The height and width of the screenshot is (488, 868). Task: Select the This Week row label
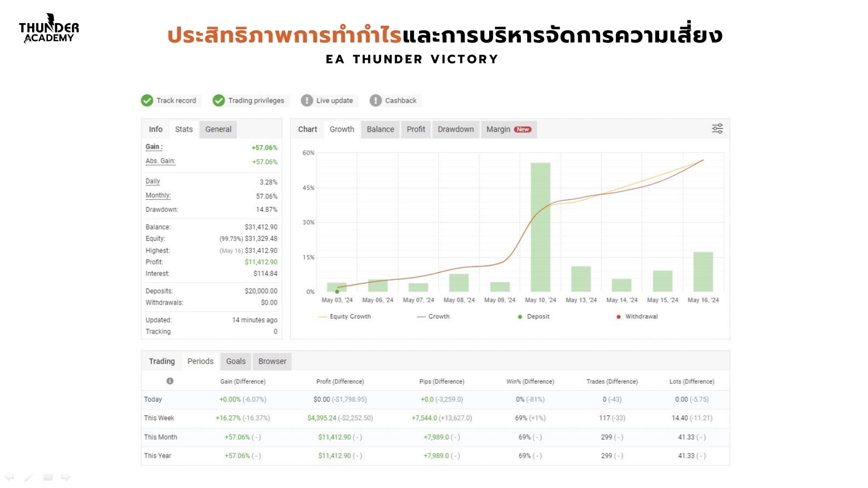click(x=159, y=418)
